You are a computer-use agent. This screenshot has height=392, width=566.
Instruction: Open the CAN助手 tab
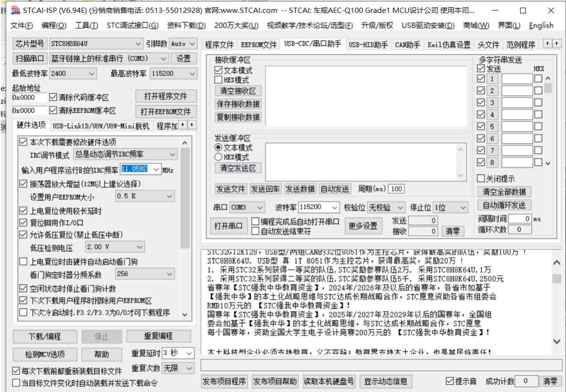tap(408, 45)
